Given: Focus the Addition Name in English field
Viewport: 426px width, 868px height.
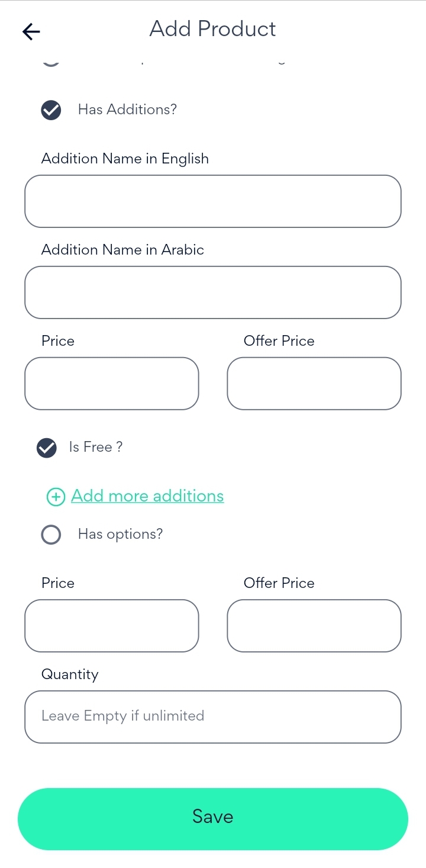Looking at the screenshot, I should click(x=213, y=201).
